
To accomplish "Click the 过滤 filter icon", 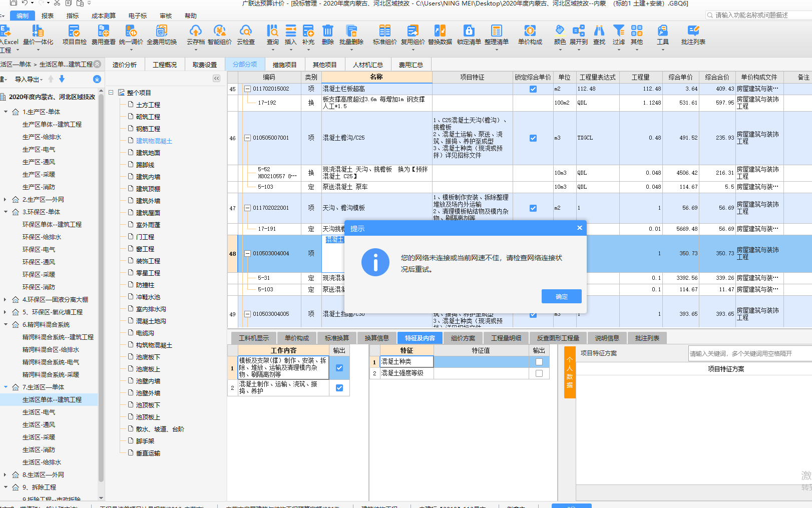I will pos(619,35).
